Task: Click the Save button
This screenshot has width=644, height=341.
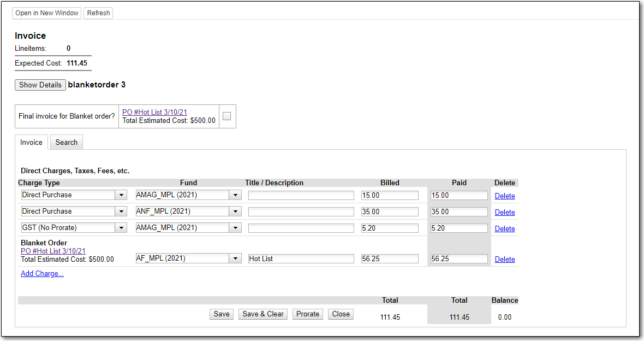Action: pos(222,314)
